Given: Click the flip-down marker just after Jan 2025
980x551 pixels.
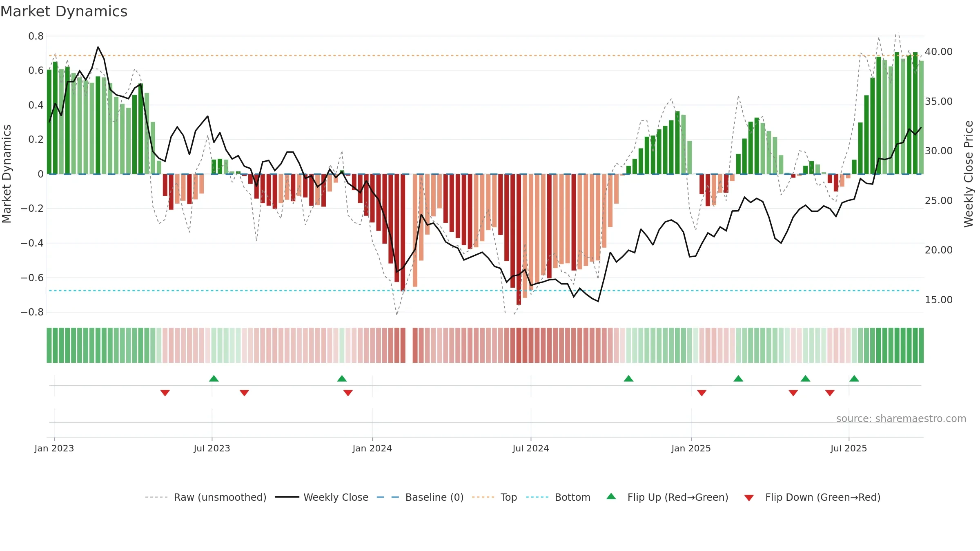Looking at the screenshot, I should 702,393.
